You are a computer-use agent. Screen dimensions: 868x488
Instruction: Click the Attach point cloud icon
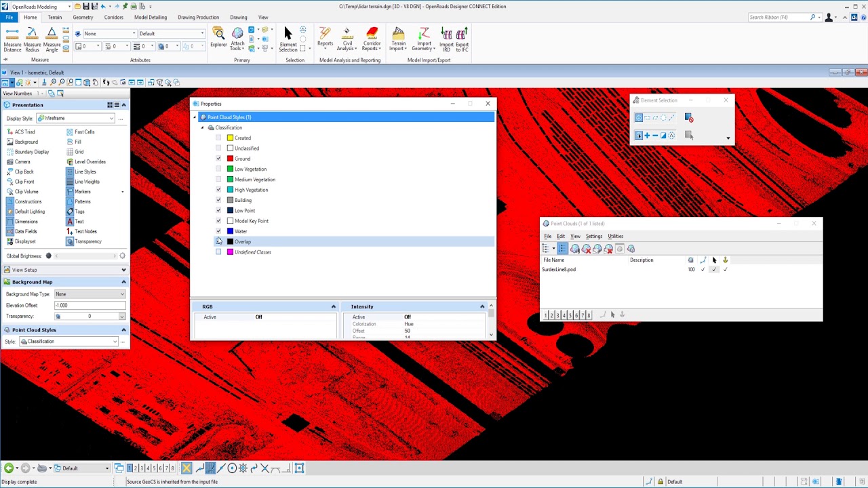click(575, 249)
